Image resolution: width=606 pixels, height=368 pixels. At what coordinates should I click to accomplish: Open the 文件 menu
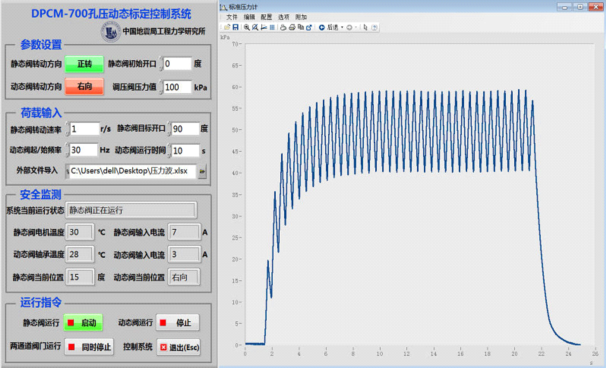(x=232, y=17)
